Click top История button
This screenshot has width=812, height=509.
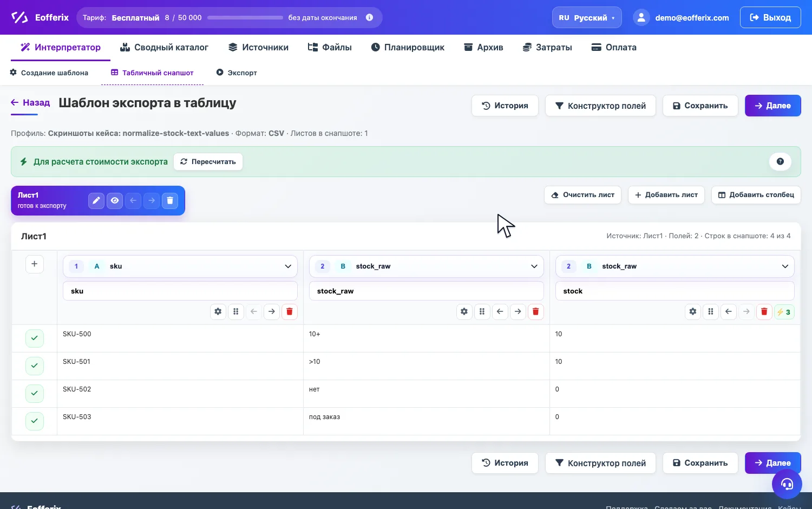point(505,106)
